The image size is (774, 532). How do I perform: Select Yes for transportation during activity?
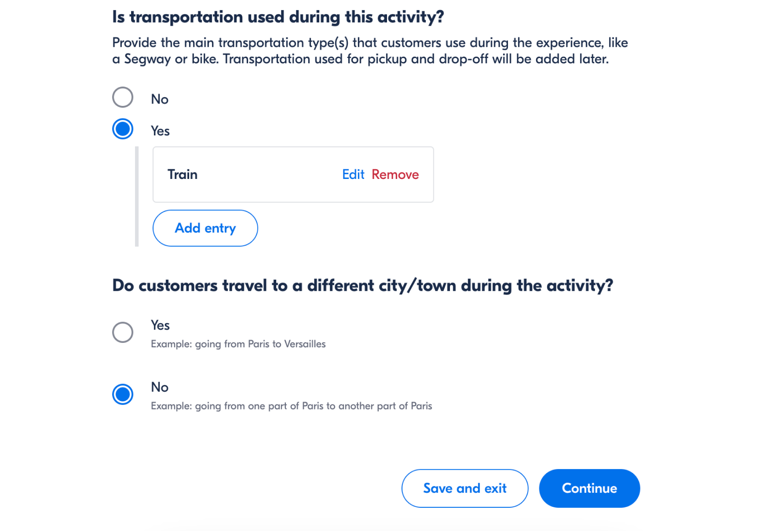coord(122,129)
